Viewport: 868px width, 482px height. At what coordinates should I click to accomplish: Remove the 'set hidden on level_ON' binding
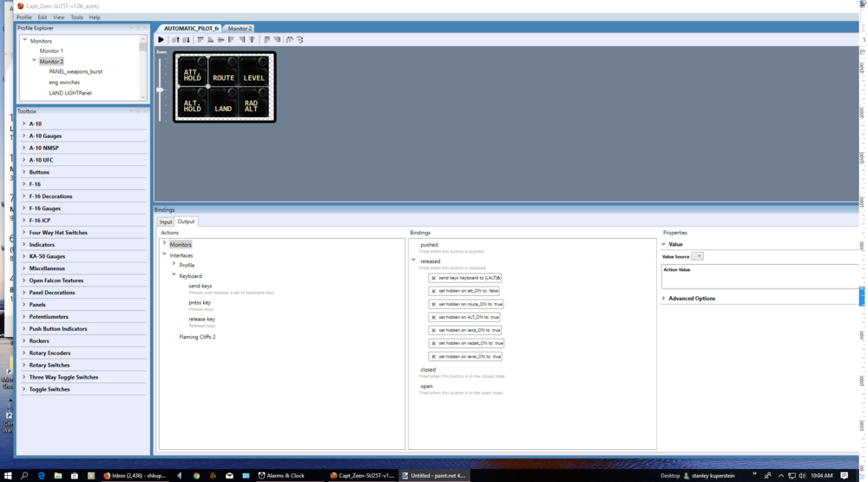pyautogui.click(x=433, y=357)
